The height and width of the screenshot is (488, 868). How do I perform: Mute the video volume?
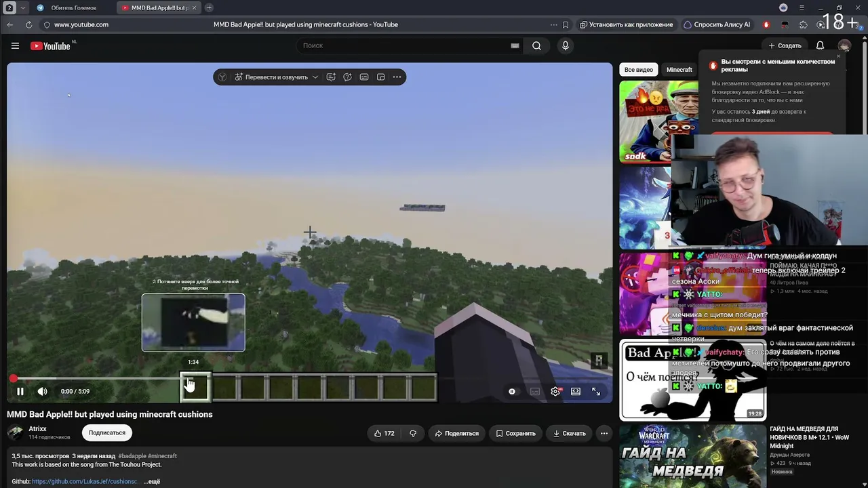click(x=42, y=391)
